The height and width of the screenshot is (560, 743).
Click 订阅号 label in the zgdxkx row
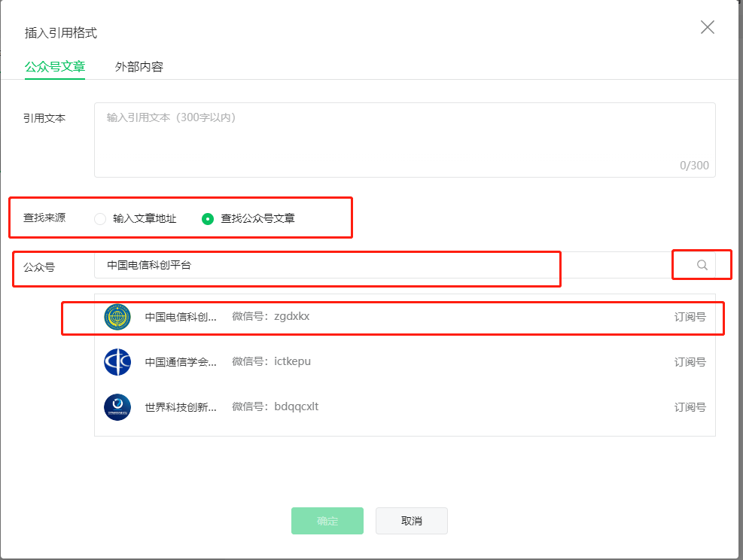[690, 317]
